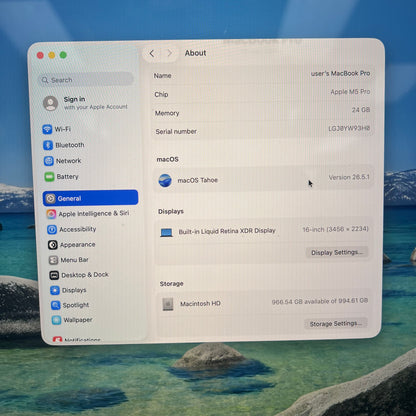Select Spotlight label in sidebar
This screenshot has width=416, height=416.
[76, 305]
